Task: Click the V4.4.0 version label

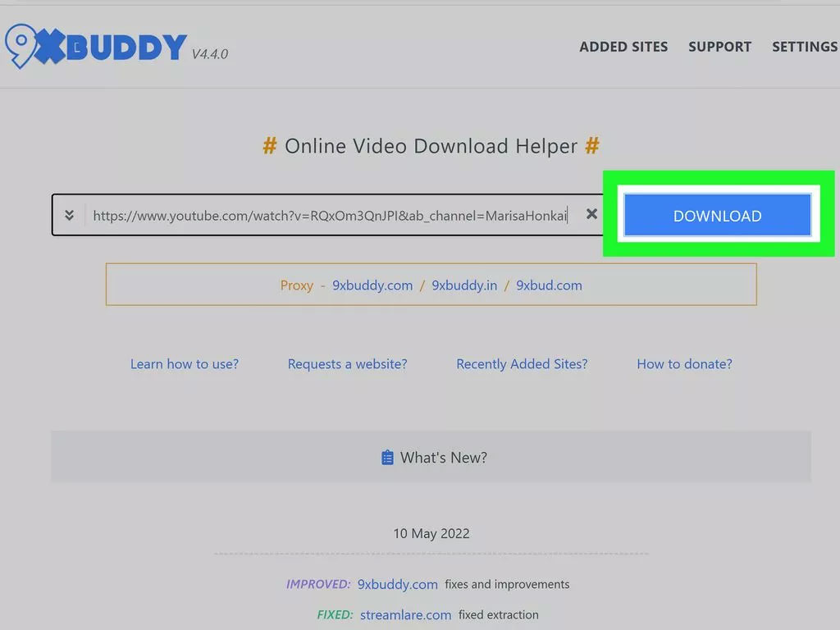Action: 210,54
